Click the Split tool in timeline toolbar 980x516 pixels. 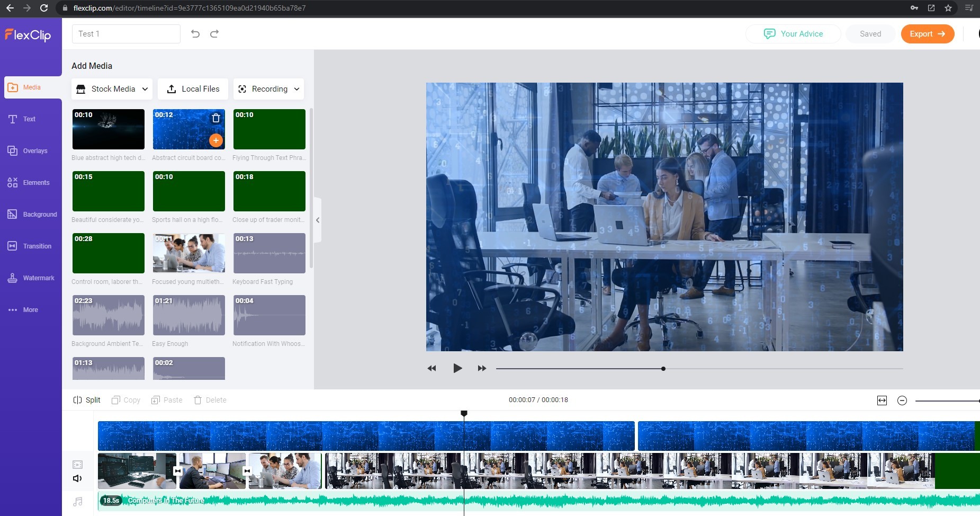87,400
